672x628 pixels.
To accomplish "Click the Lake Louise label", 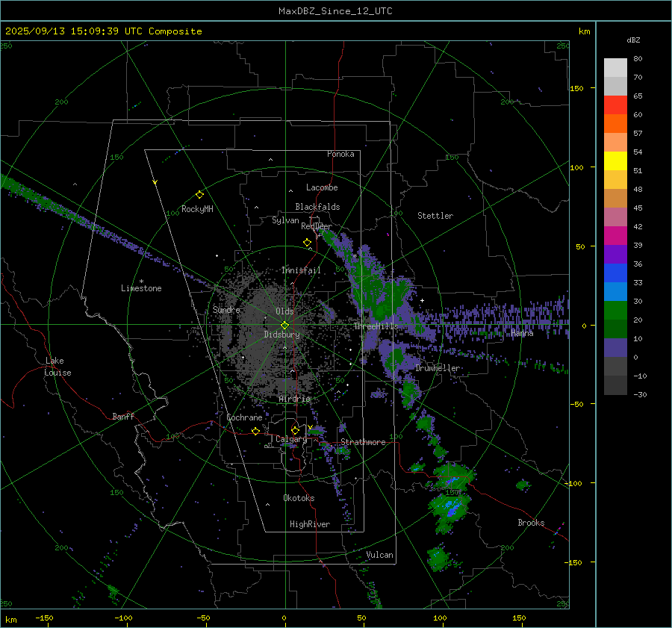I will click(x=58, y=367).
